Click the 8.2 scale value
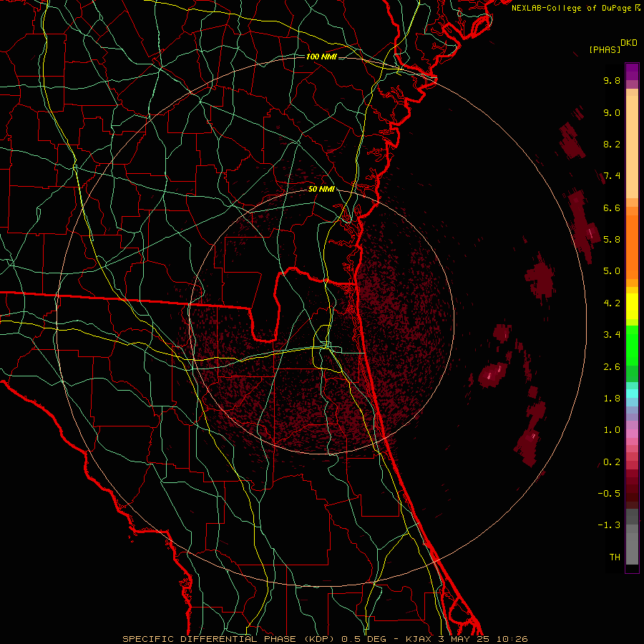 612,144
